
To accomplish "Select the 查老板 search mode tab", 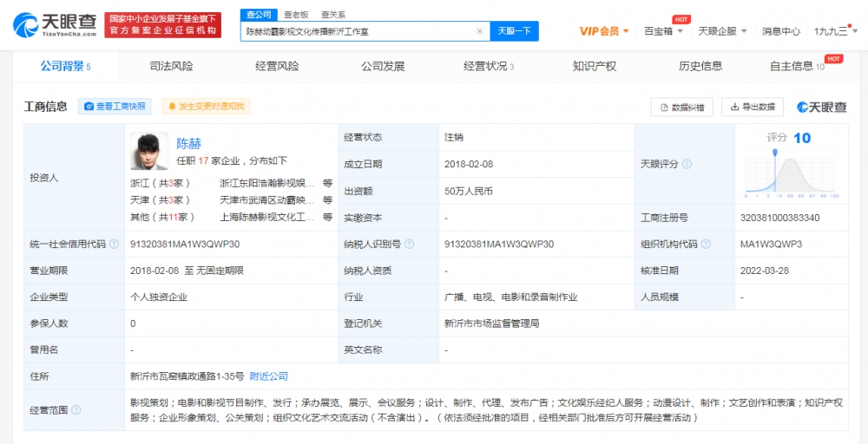I will [x=296, y=15].
